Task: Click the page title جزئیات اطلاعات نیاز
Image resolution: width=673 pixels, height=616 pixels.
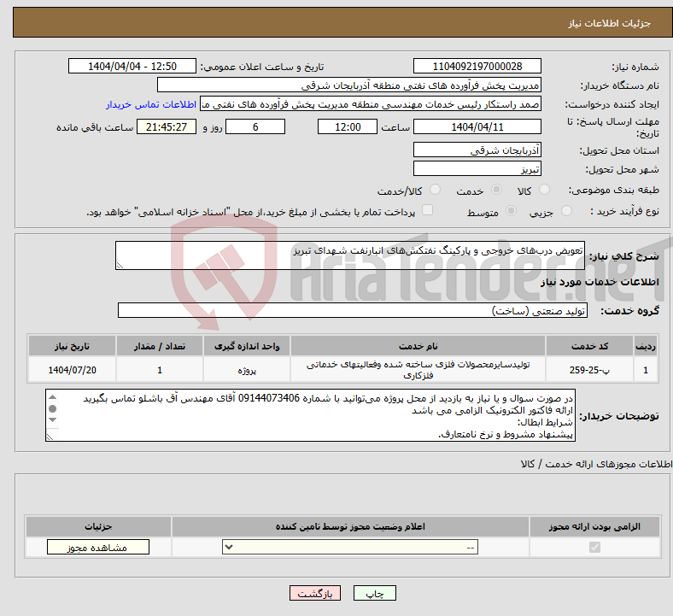Action: (610, 23)
